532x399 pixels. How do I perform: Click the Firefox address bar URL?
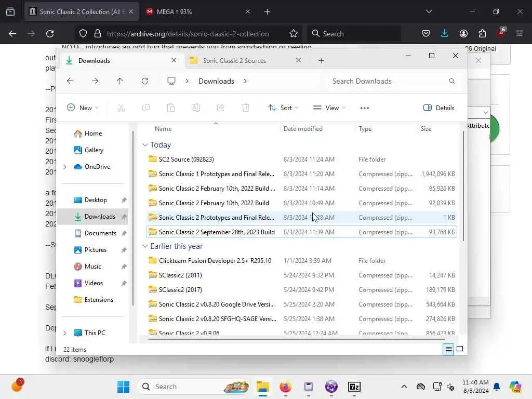188,34
